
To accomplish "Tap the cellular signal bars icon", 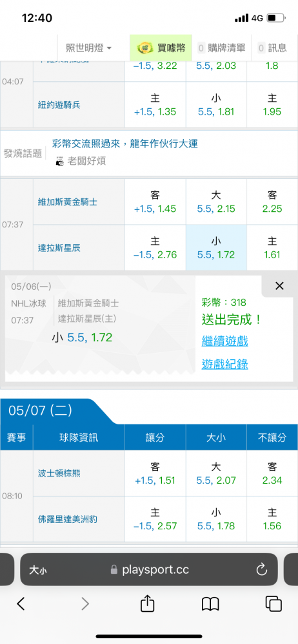I will point(242,18).
